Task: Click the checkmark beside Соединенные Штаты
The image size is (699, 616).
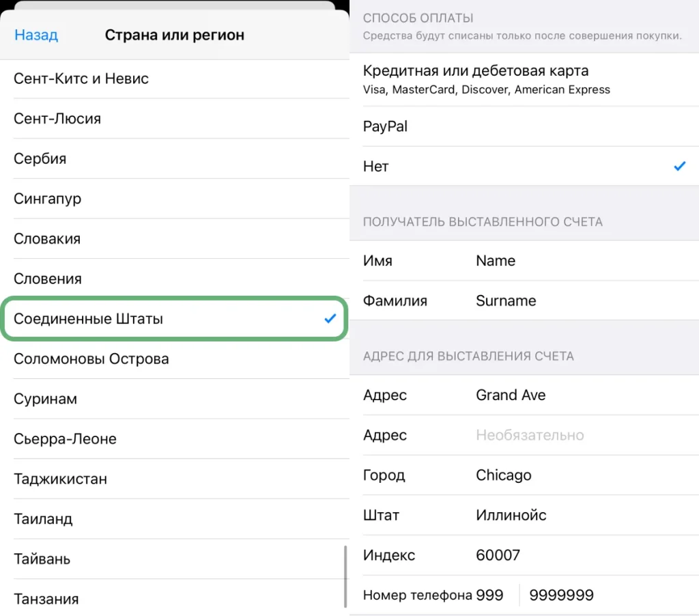Action: click(x=330, y=318)
